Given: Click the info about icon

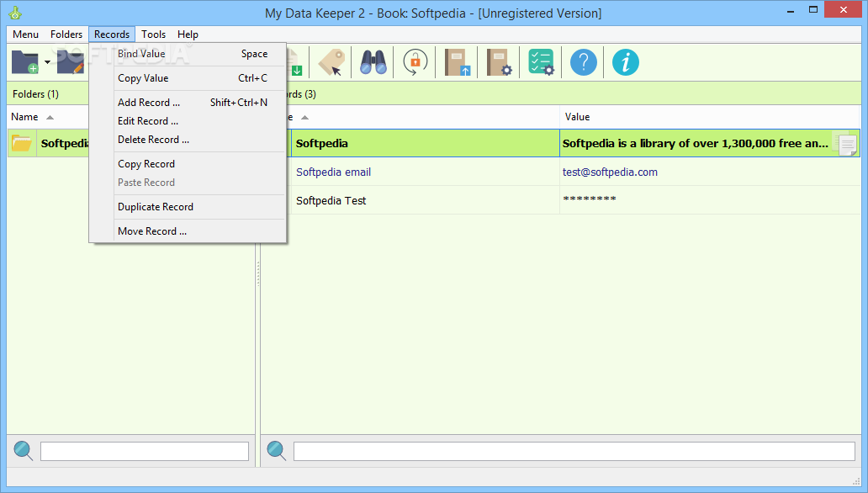Looking at the screenshot, I should pyautogui.click(x=626, y=62).
